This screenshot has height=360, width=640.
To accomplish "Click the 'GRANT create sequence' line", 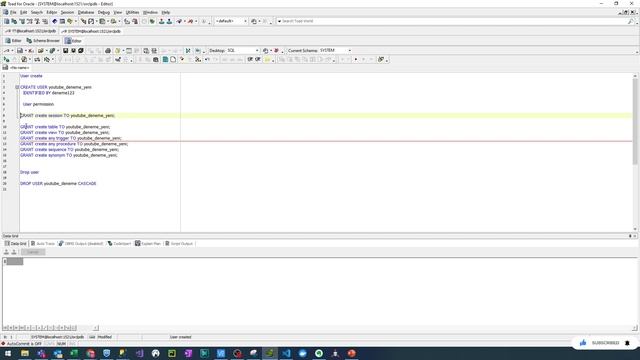I will click(69, 150).
